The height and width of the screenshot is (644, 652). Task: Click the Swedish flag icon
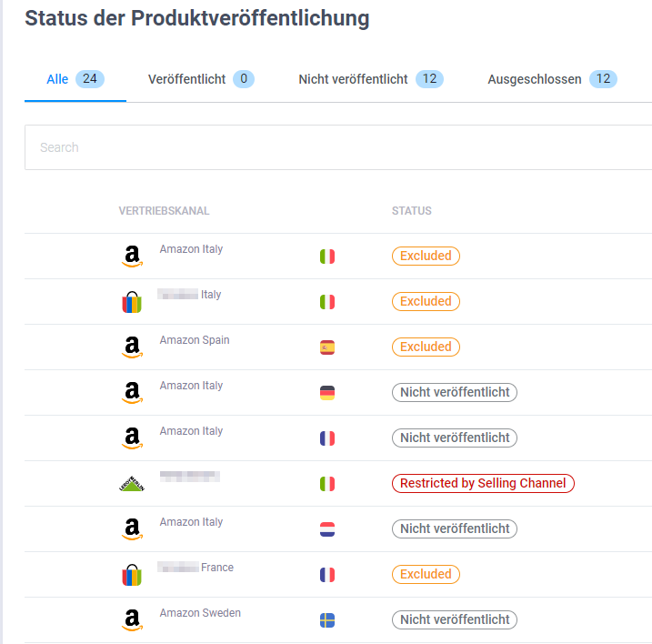click(327, 620)
